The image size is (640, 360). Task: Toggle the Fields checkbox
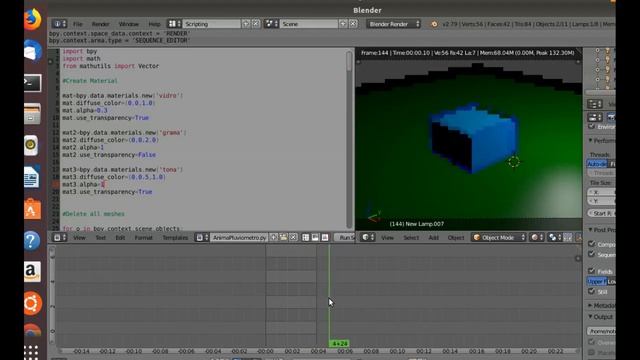pyautogui.click(x=591, y=271)
